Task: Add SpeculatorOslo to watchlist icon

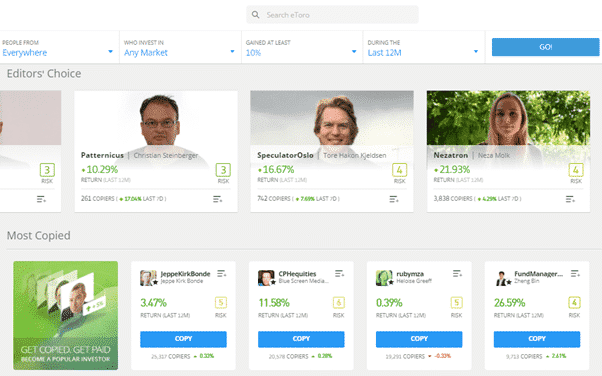Action: pos(394,199)
